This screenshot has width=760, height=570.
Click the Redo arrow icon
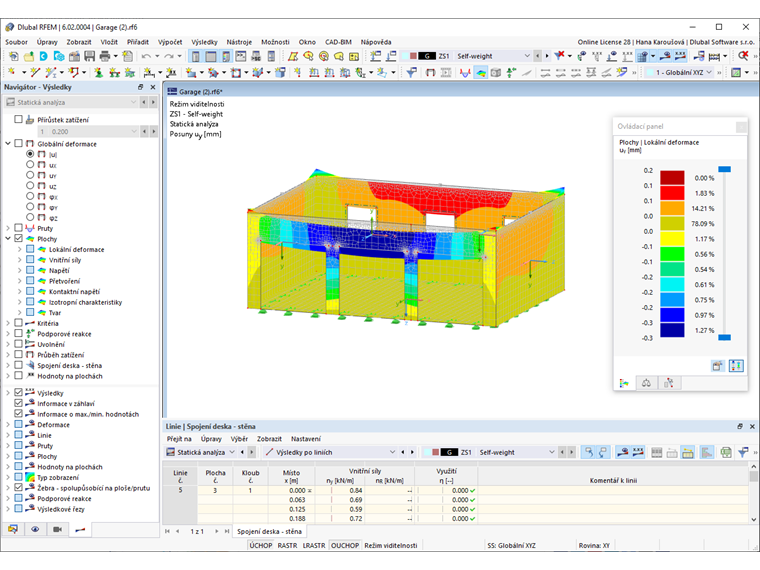[169, 56]
